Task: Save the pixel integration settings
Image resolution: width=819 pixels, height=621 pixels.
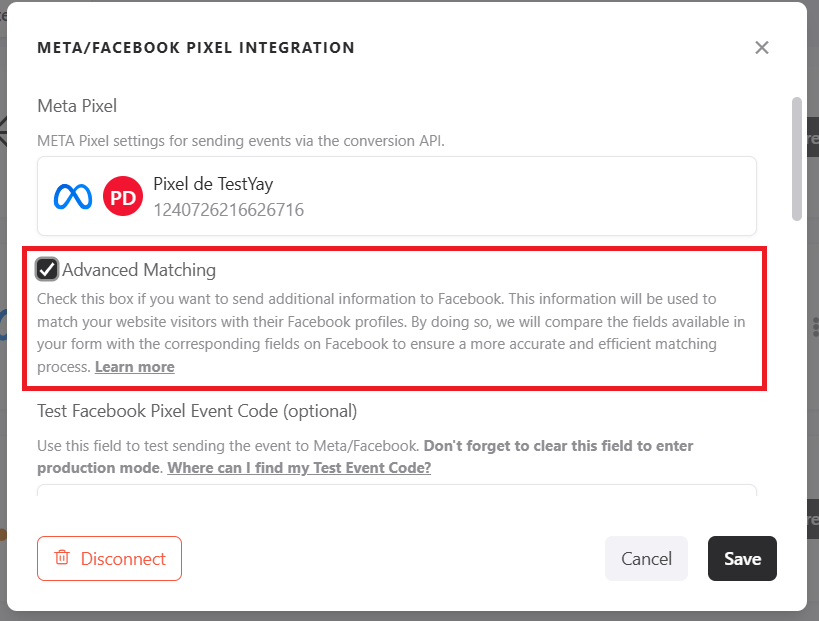Action: coord(742,558)
